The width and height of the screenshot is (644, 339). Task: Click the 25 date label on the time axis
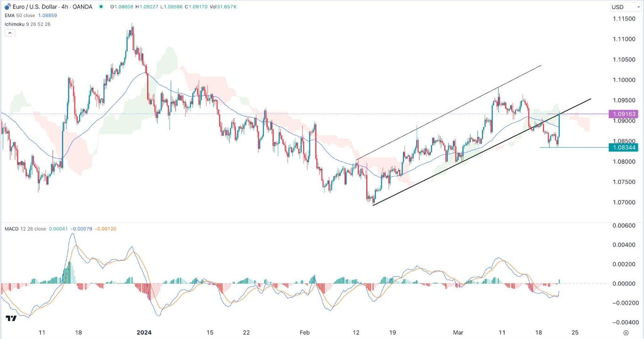[575, 332]
